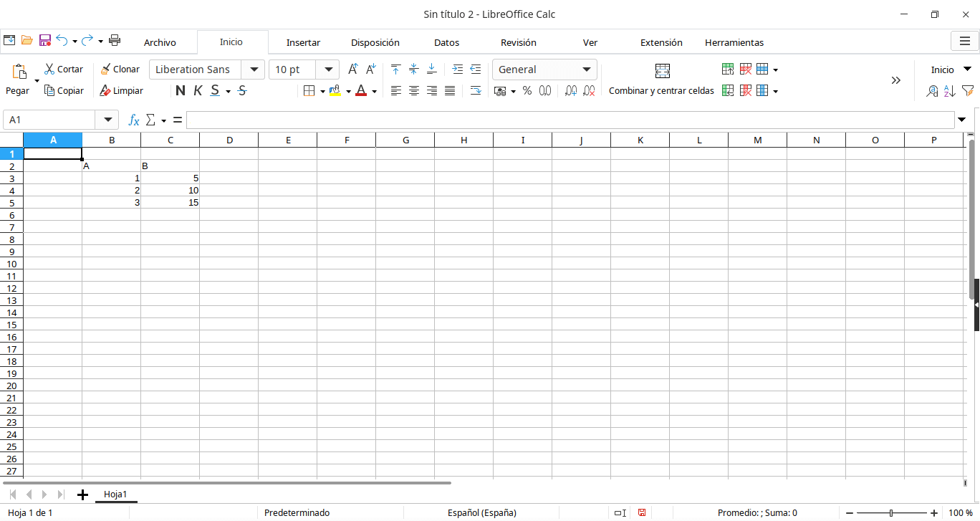The height and width of the screenshot is (521, 980).
Task: Undo the last action
Action: pos(62,41)
